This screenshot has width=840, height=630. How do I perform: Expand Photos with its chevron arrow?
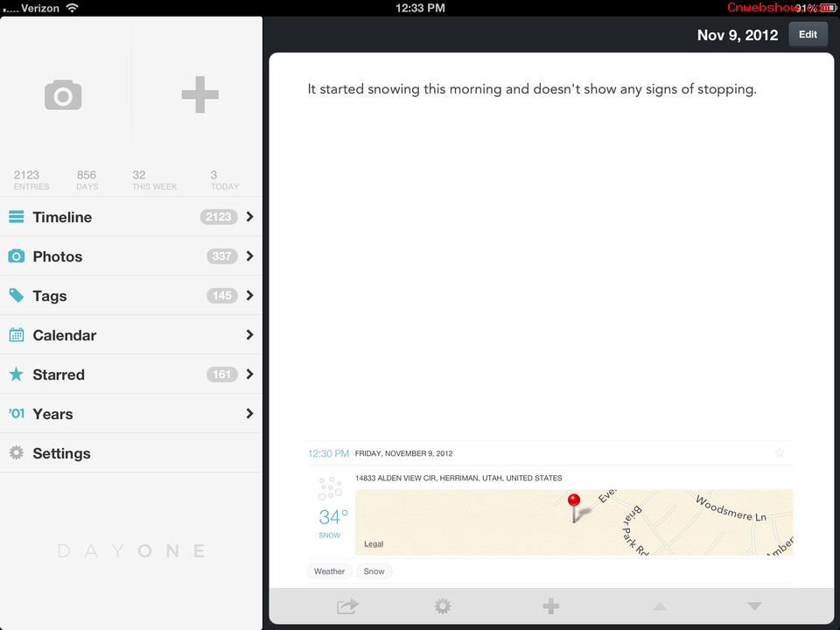tap(249, 256)
